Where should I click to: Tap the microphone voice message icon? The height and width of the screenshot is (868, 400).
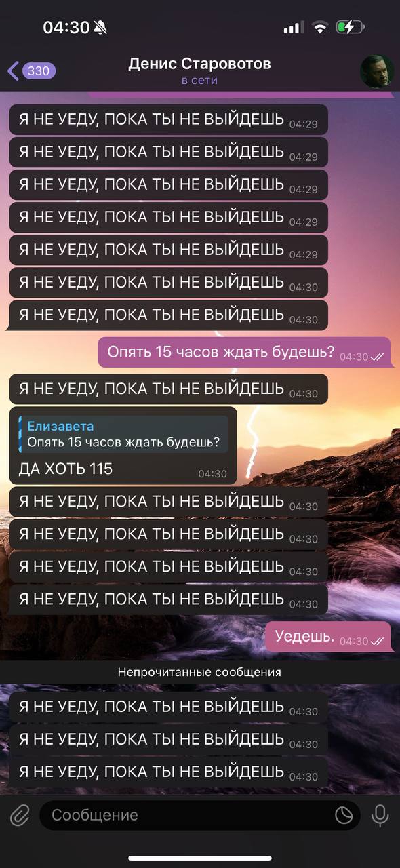tap(380, 814)
